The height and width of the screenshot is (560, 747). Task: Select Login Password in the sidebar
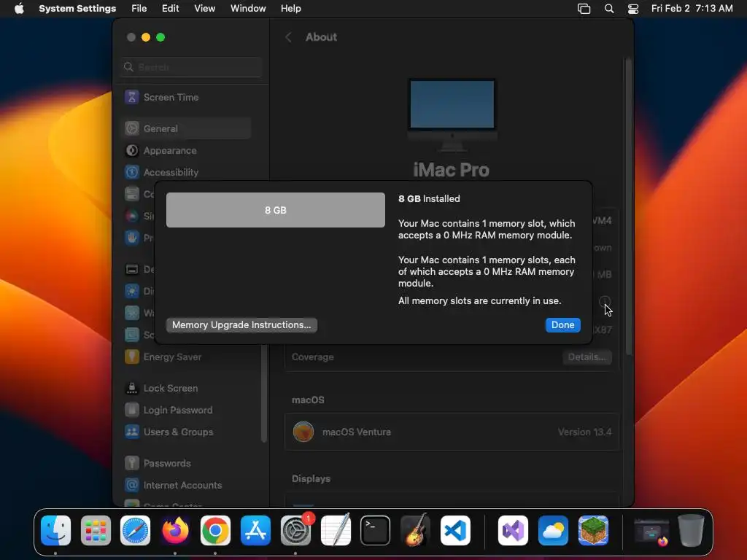186,410
